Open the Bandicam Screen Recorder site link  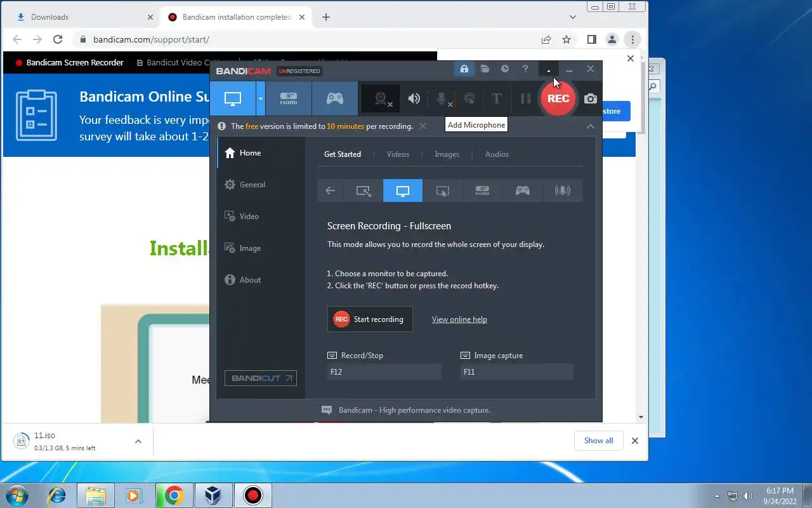click(x=69, y=63)
